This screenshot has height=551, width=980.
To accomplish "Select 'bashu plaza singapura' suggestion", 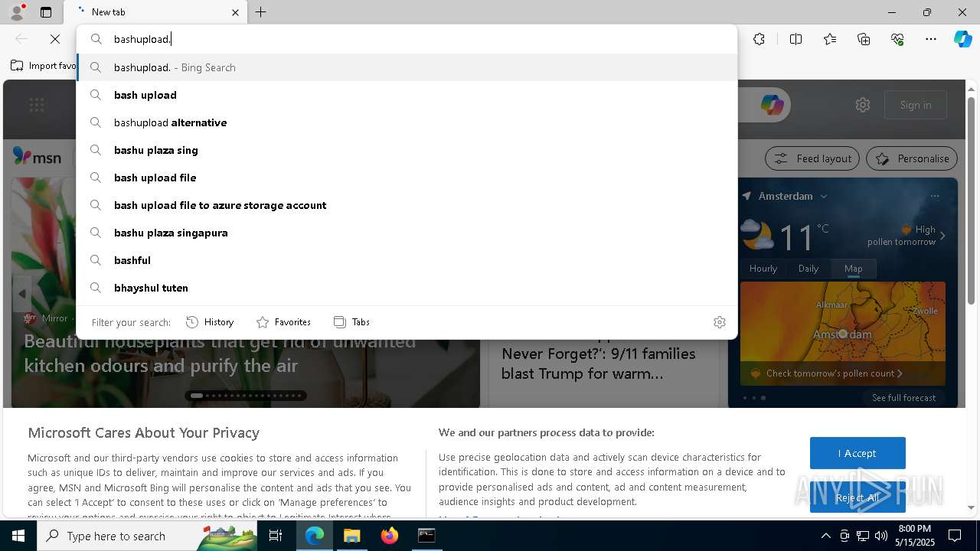I will (407, 233).
